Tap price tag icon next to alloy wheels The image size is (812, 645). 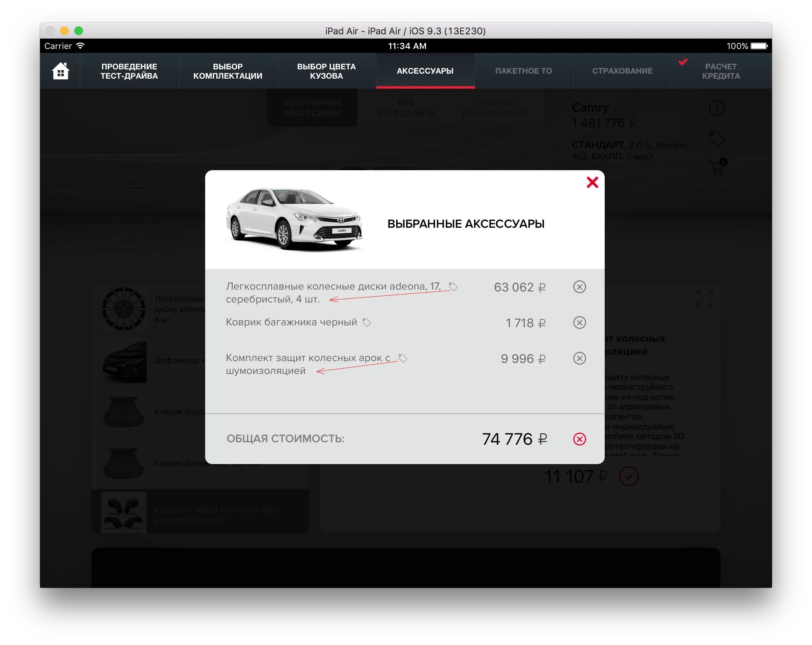(x=453, y=287)
